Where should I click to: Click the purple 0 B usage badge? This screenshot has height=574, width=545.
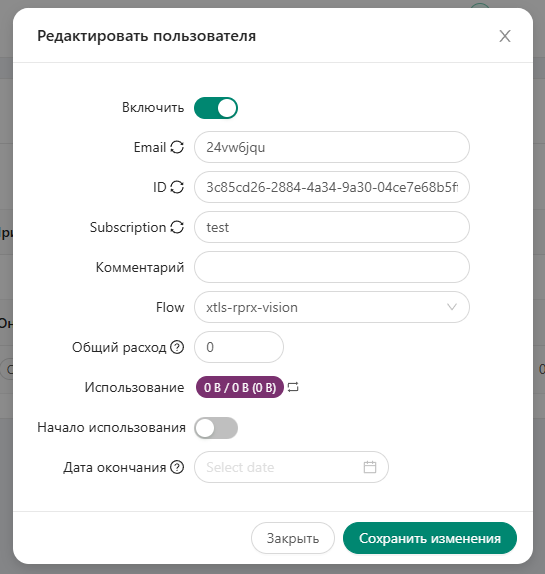[240, 387]
